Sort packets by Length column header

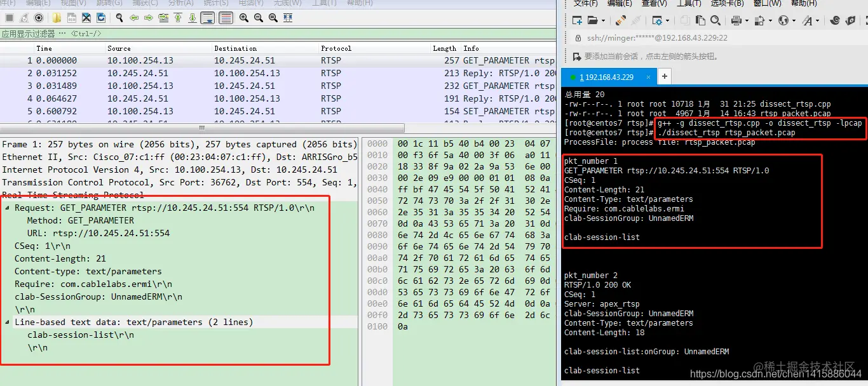tap(444, 48)
